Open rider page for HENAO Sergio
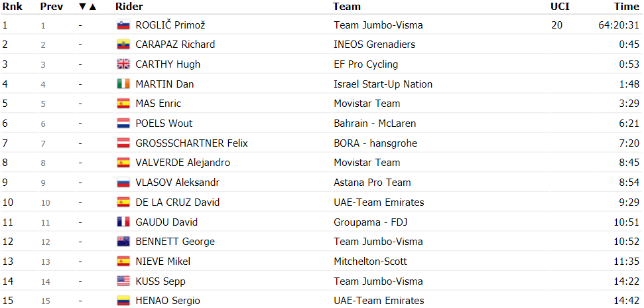 click(x=168, y=301)
